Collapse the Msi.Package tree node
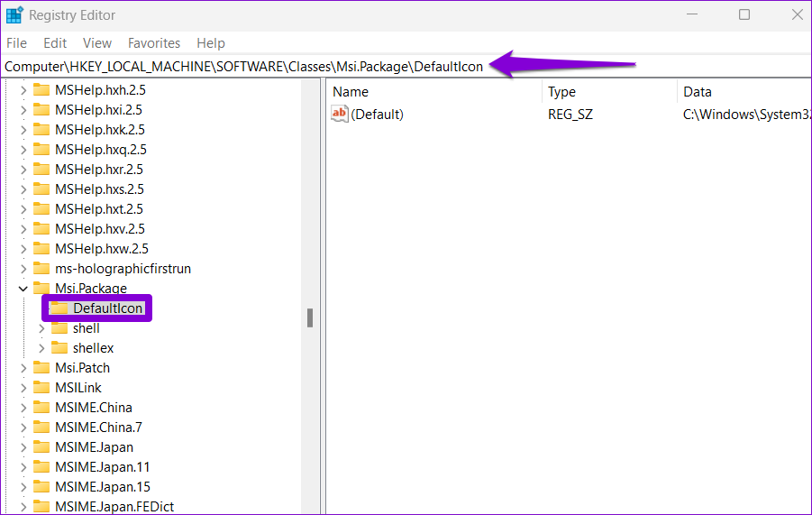 click(23, 289)
